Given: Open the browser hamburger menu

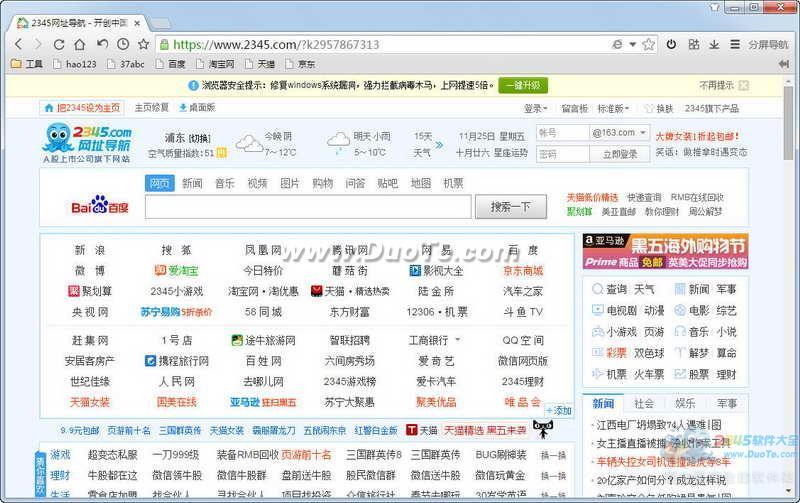Looking at the screenshot, I should click(735, 44).
